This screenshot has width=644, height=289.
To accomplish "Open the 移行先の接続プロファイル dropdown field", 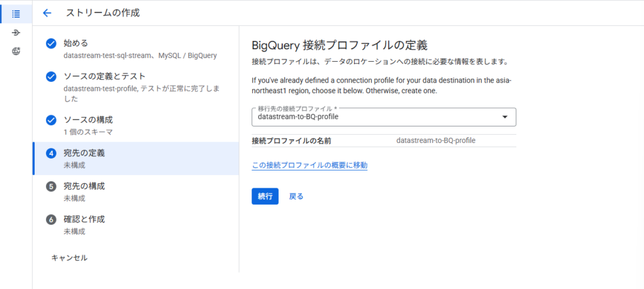I will tap(377, 117).
